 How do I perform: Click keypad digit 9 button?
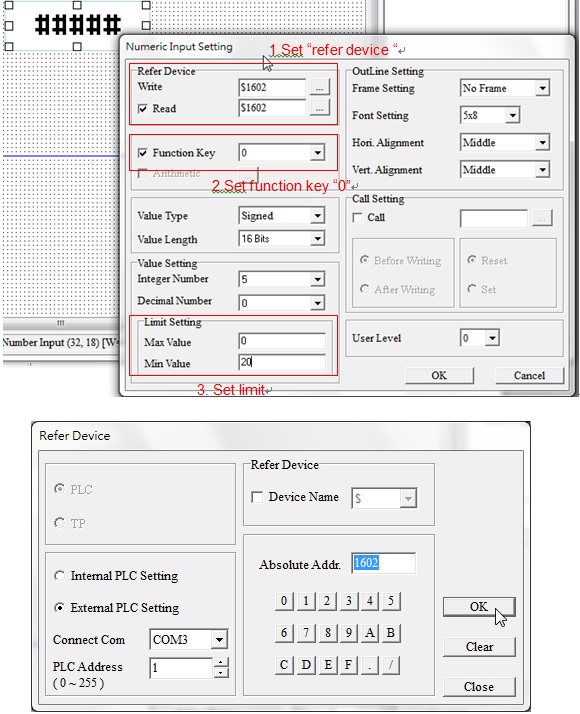348,633
